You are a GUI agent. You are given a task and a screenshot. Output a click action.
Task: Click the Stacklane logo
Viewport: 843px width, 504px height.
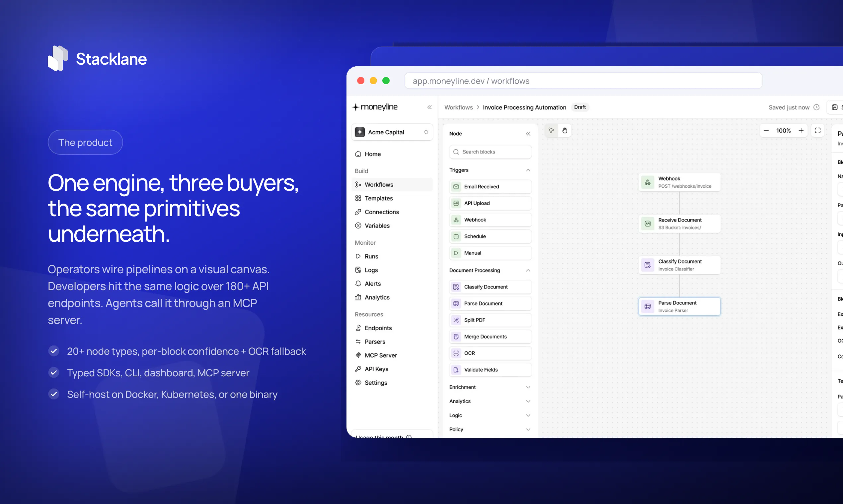97,58
